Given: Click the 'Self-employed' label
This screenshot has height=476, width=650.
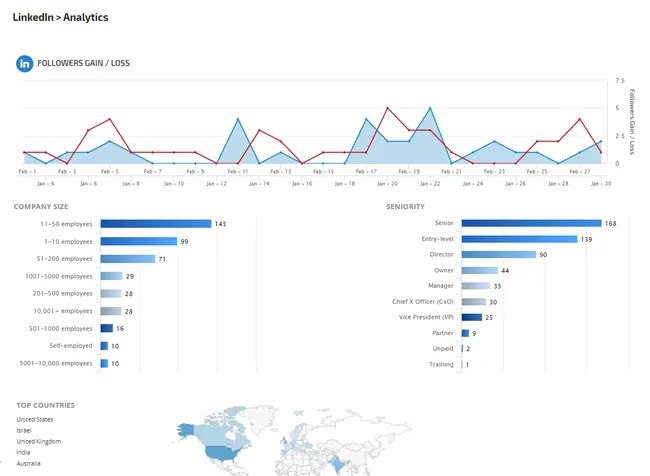Looking at the screenshot, I should click(x=71, y=345).
